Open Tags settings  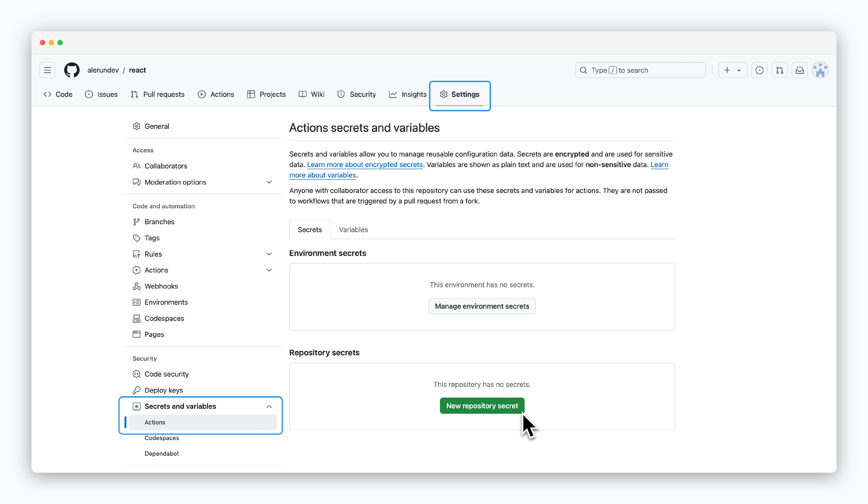coord(203,238)
